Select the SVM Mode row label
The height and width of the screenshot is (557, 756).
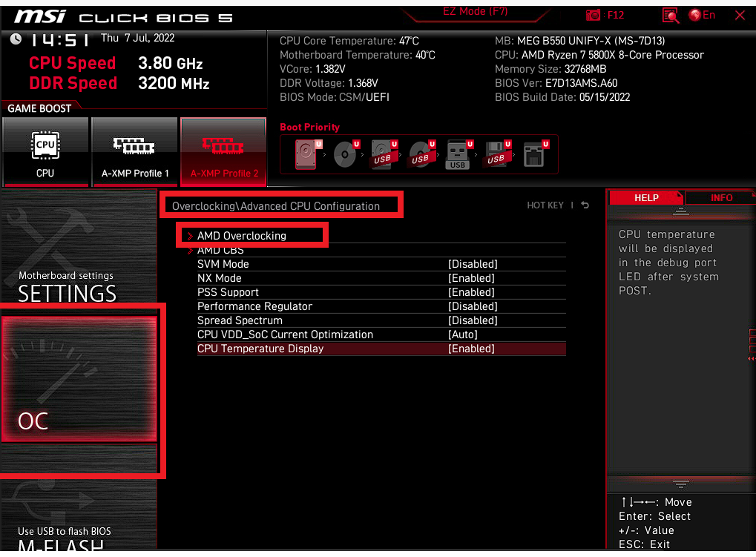pyautogui.click(x=223, y=264)
